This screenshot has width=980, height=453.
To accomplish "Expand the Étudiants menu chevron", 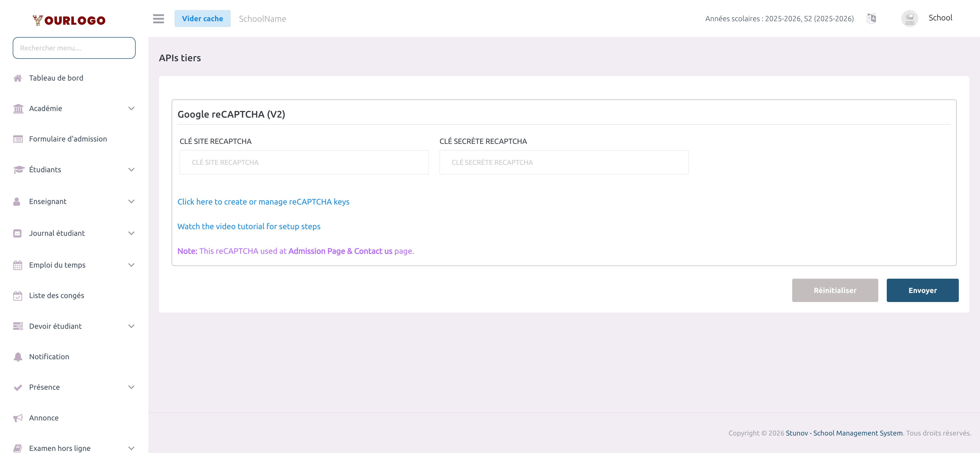I will click(131, 170).
